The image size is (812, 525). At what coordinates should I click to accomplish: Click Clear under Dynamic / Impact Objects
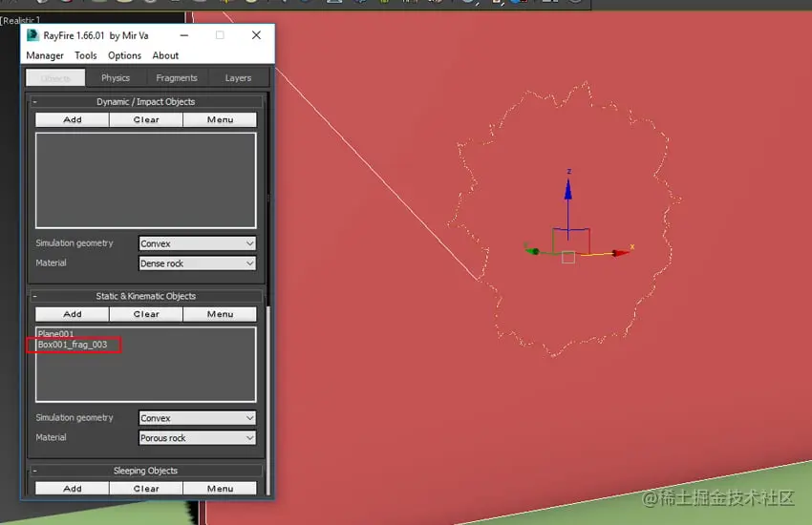146,119
